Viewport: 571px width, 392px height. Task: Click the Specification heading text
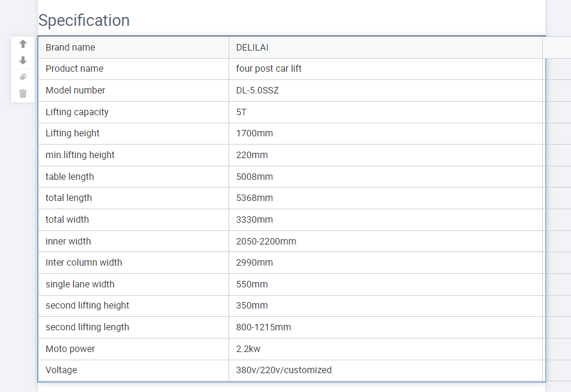84,21
